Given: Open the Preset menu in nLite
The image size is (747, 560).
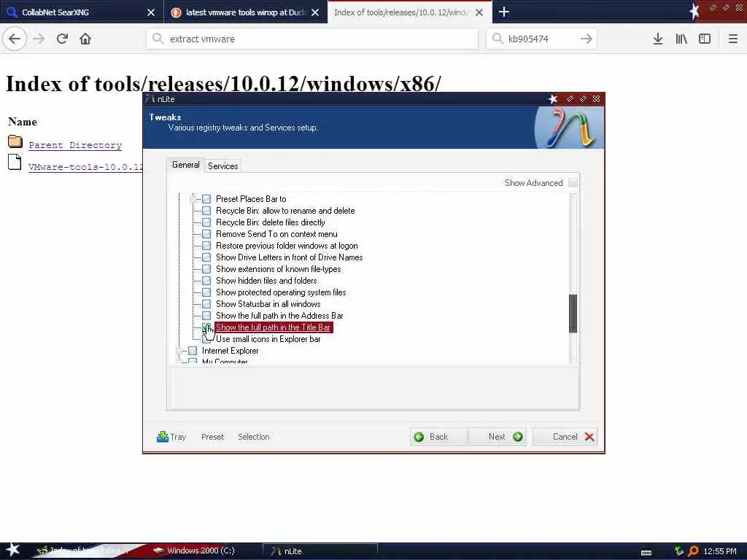Looking at the screenshot, I should [x=212, y=437].
